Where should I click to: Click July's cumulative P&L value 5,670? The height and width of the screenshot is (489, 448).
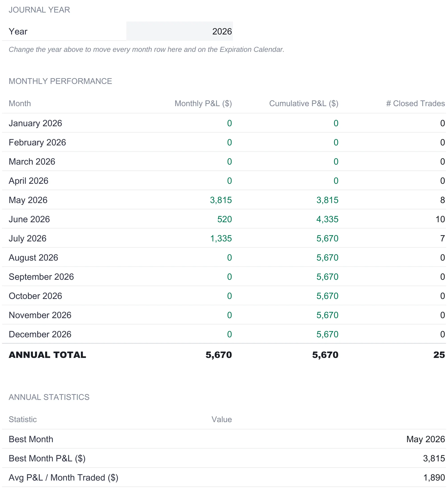point(327,238)
